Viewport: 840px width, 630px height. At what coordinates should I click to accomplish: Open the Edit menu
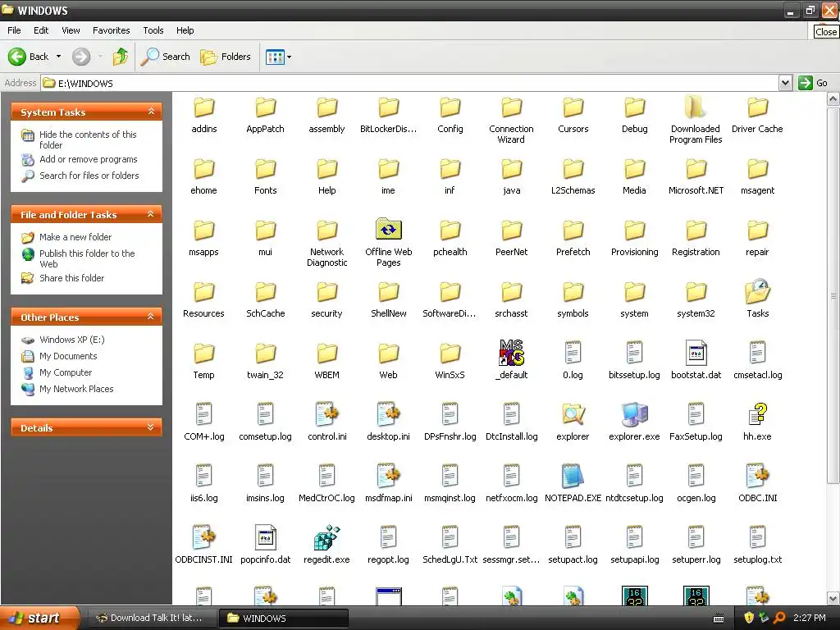(x=41, y=30)
